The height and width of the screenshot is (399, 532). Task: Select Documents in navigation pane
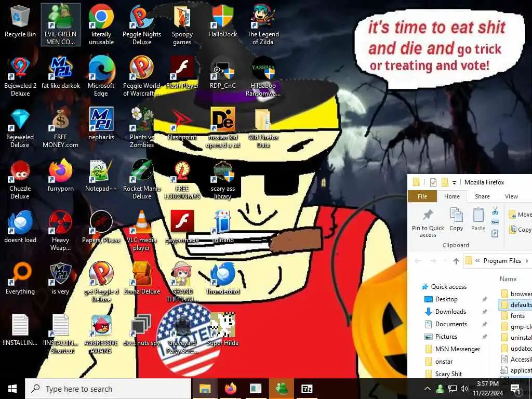point(446,324)
